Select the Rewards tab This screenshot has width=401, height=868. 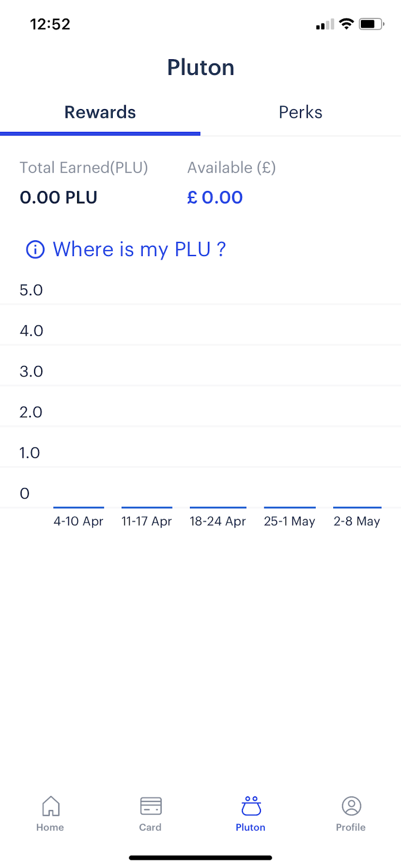click(x=100, y=112)
